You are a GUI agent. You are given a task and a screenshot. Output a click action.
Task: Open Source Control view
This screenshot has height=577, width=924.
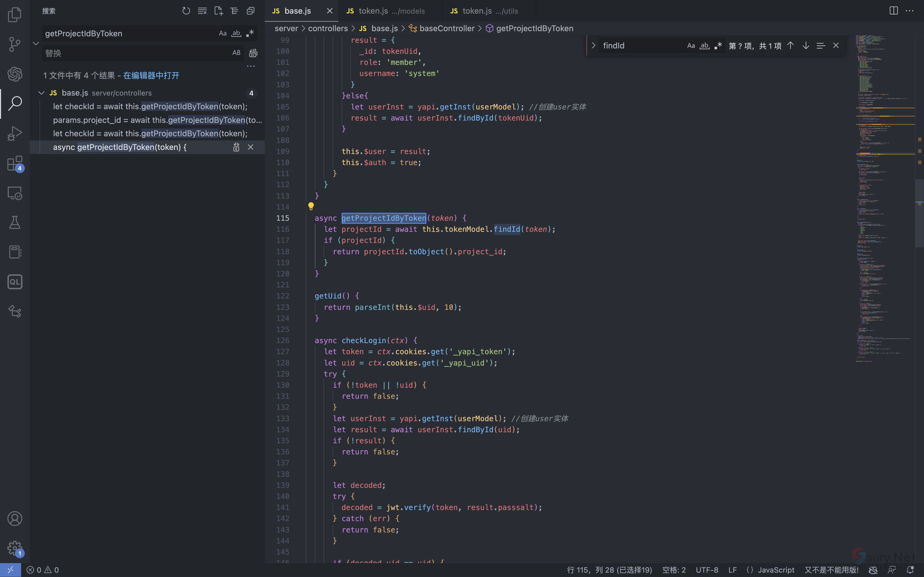pos(14,44)
